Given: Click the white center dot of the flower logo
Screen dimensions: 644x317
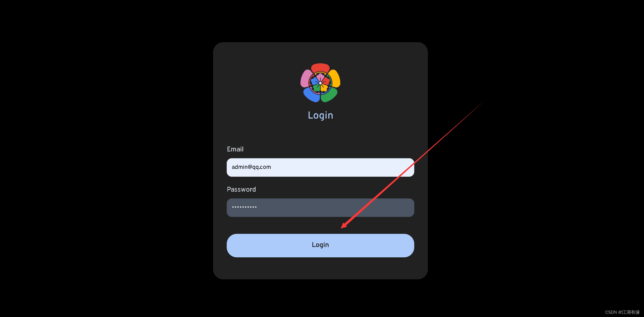Looking at the screenshot, I should [x=320, y=83].
